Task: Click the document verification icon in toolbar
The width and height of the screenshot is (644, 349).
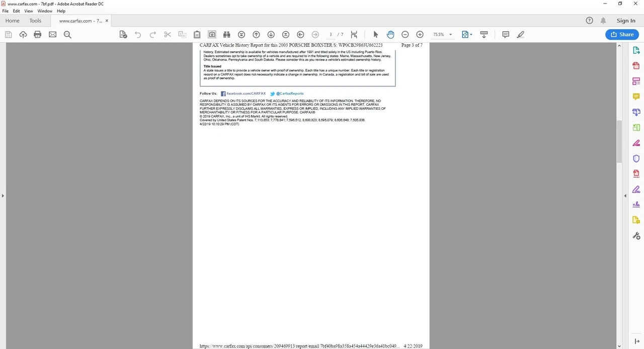Action: pos(123,34)
